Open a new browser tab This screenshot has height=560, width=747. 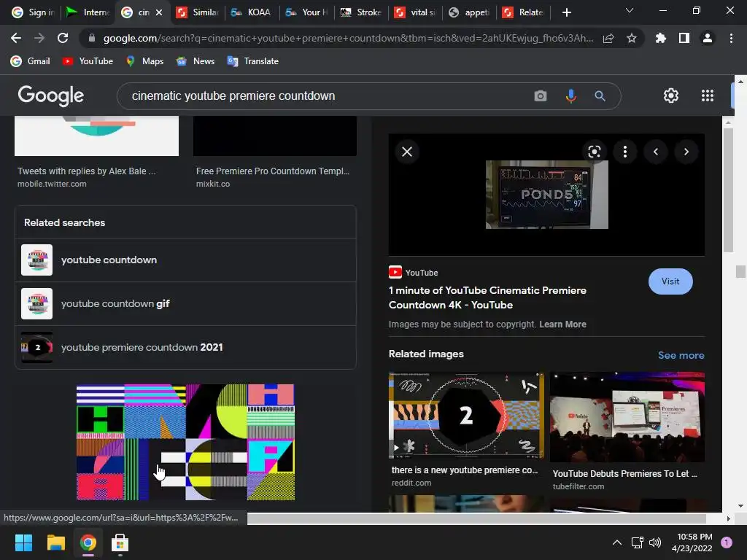(x=566, y=12)
